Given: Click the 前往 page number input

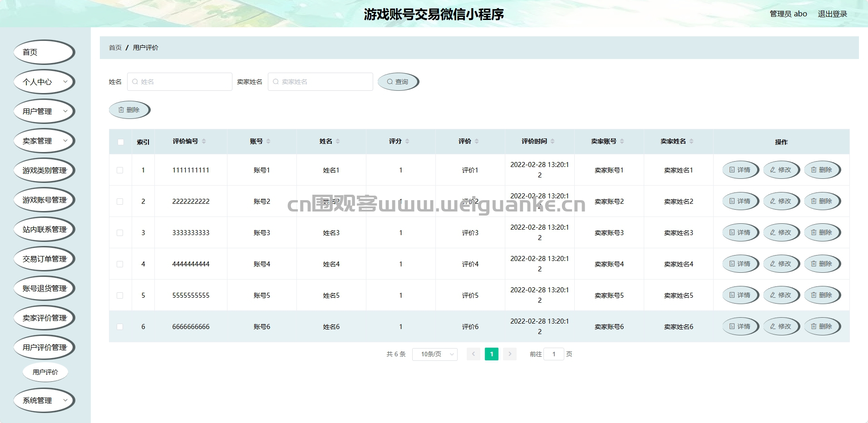Looking at the screenshot, I should pos(554,354).
